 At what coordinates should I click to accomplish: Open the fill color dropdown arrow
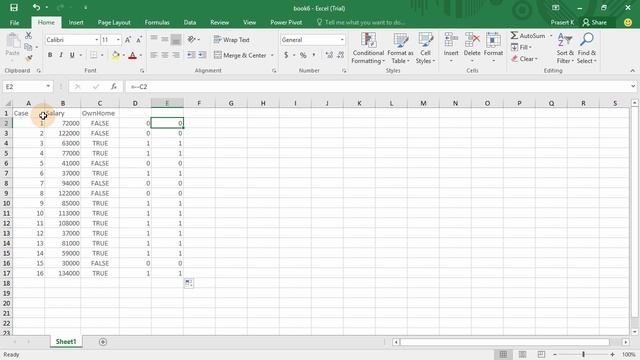tap(124, 55)
